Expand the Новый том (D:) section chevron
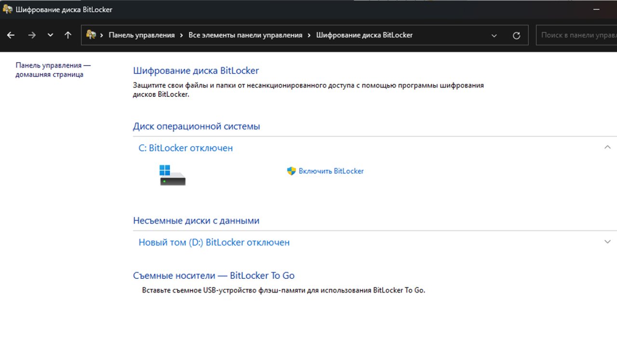The width and height of the screenshot is (617, 364). [x=607, y=242]
